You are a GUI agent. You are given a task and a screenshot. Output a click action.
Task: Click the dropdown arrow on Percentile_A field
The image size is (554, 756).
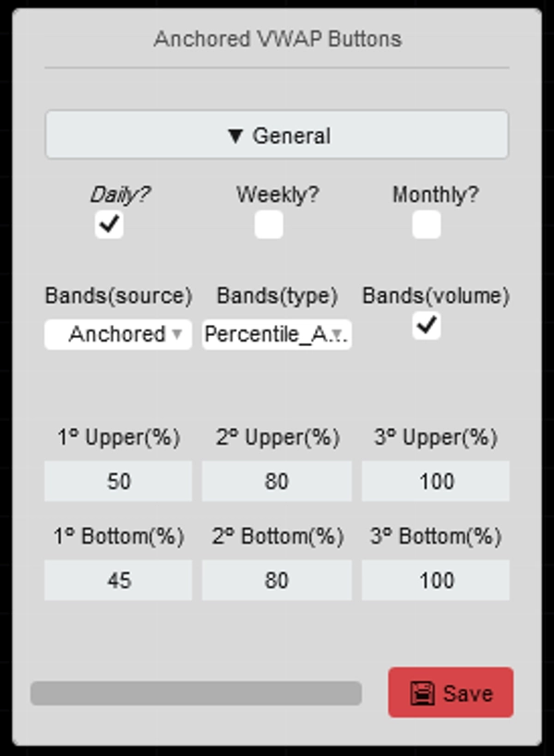click(x=336, y=334)
